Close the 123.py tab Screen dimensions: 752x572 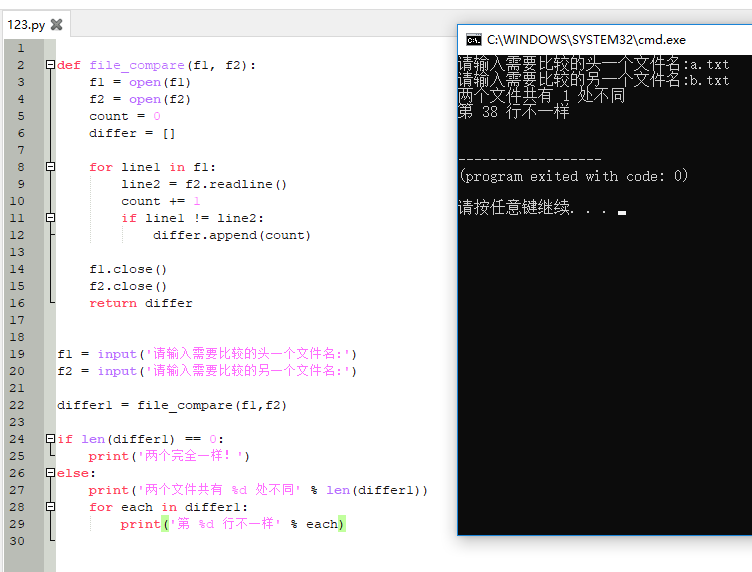click(x=56, y=25)
